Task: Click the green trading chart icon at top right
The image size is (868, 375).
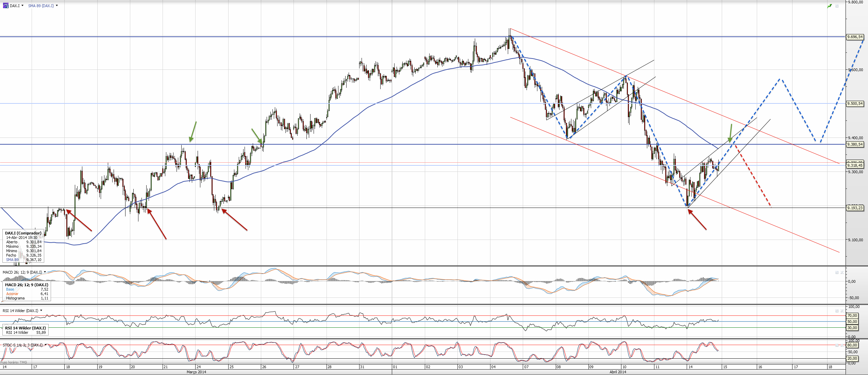Action: [830, 6]
